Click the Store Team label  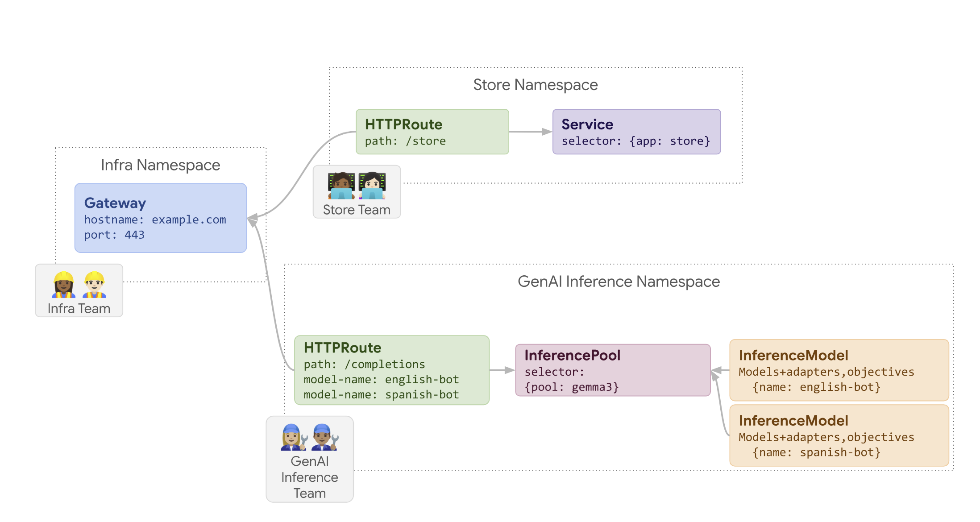coord(357,210)
